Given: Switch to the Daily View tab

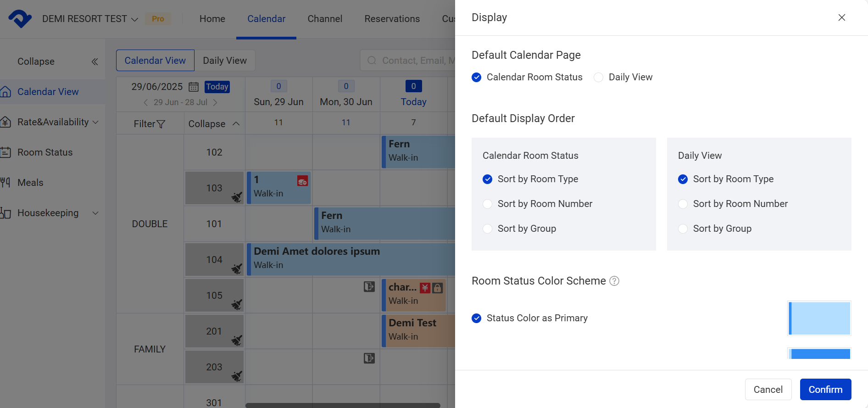Looking at the screenshot, I should [x=225, y=61].
